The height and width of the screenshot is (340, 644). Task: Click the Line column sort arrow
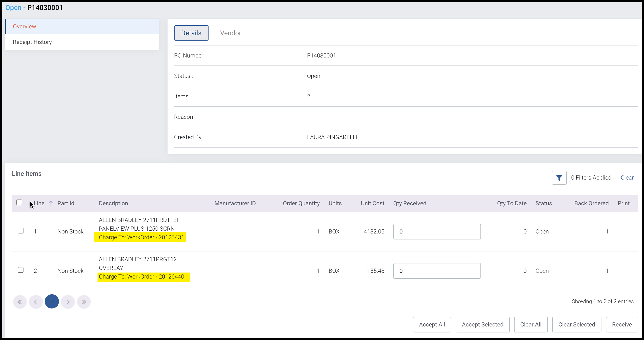click(51, 203)
